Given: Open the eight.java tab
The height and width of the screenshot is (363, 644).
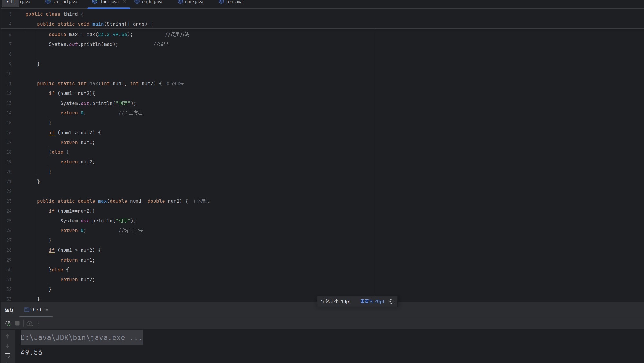Looking at the screenshot, I should pos(149,2).
